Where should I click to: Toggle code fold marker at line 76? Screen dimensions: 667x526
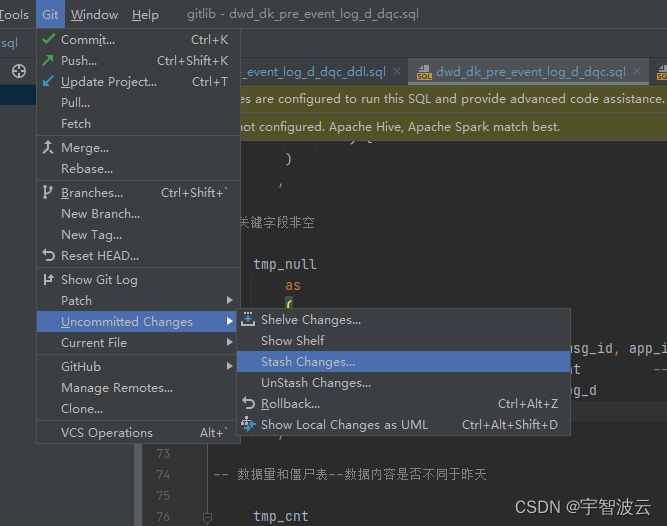(x=207, y=517)
